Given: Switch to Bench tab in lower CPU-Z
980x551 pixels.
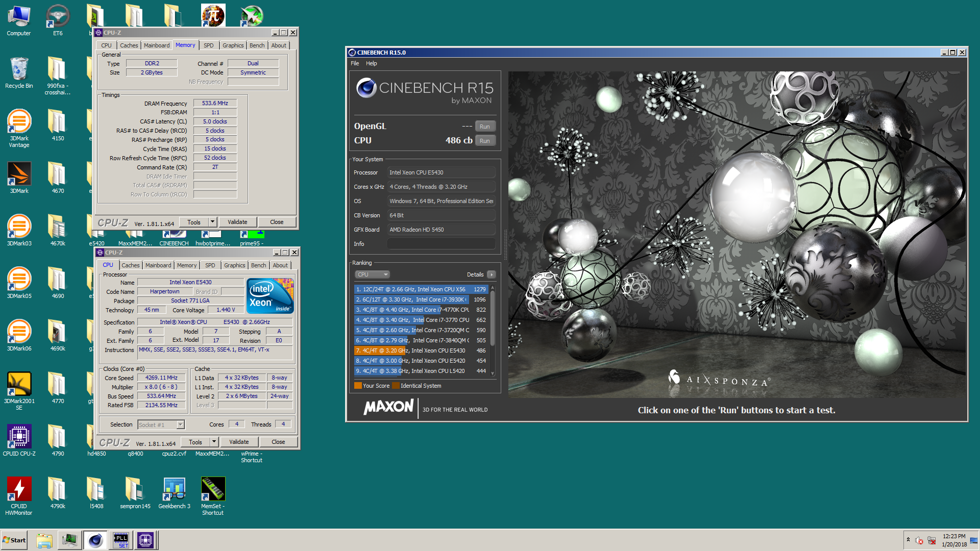Looking at the screenshot, I should pos(258,265).
